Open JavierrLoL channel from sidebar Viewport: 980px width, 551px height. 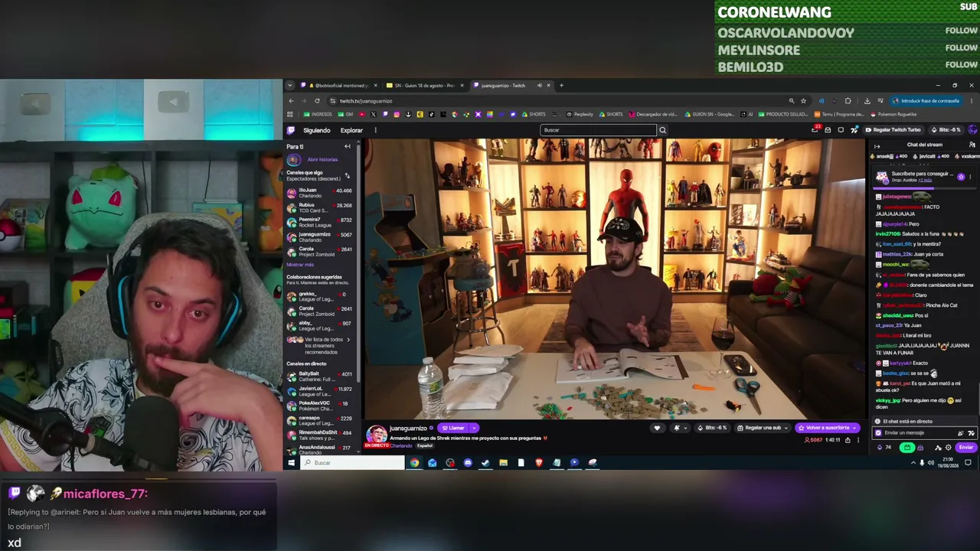tap(319, 391)
